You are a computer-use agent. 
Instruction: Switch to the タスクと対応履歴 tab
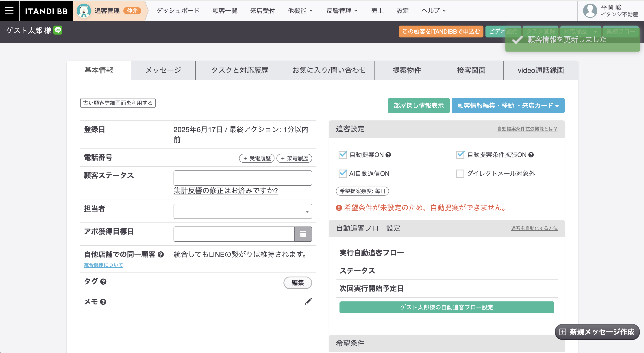[239, 70]
